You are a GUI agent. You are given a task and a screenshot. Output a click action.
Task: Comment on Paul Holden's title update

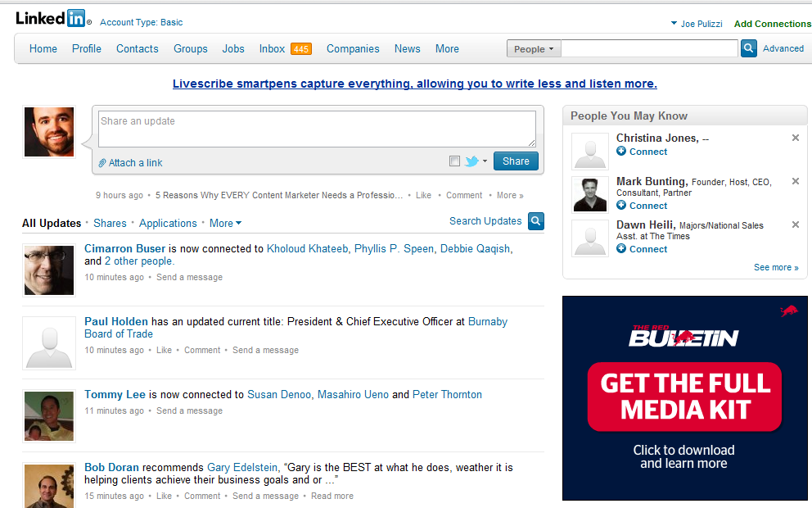point(202,351)
